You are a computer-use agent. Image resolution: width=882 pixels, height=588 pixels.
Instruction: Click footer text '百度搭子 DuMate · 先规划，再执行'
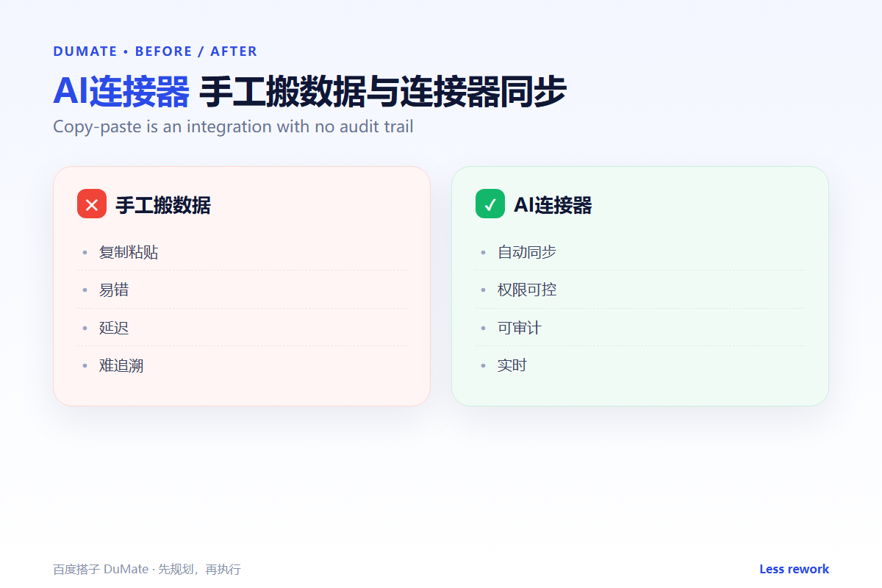(x=147, y=570)
